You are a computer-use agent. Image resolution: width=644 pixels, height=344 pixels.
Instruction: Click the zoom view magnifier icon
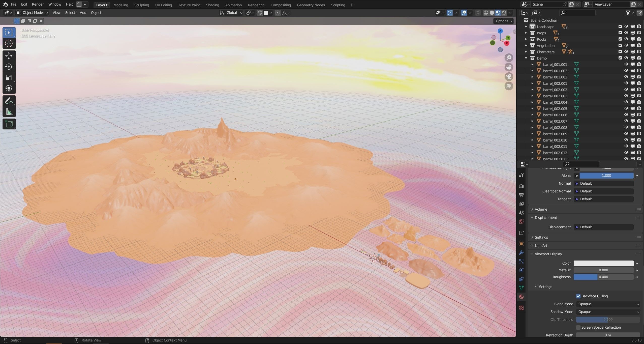coord(509,58)
